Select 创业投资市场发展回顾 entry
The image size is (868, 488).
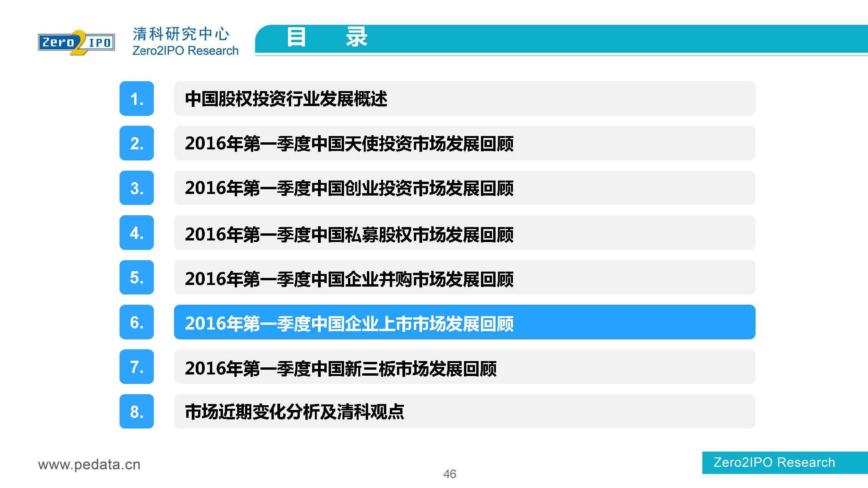pyautogui.click(x=464, y=188)
